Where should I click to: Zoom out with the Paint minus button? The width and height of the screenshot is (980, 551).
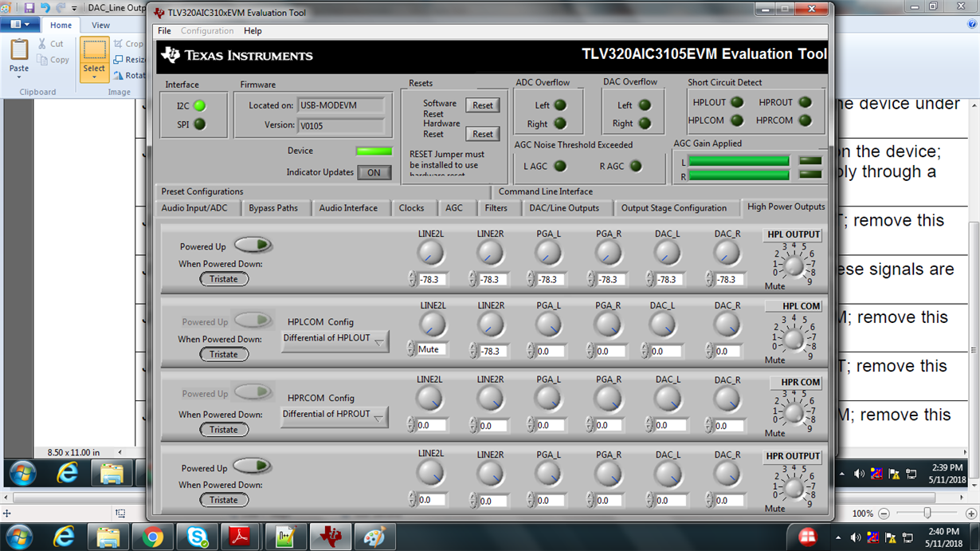(884, 514)
